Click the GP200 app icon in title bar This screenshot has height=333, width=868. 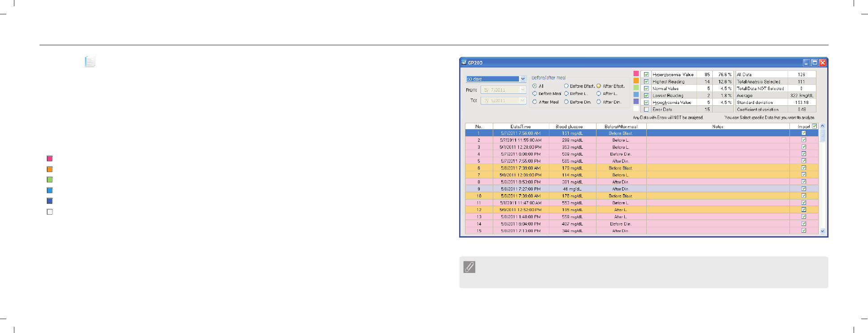pyautogui.click(x=464, y=62)
